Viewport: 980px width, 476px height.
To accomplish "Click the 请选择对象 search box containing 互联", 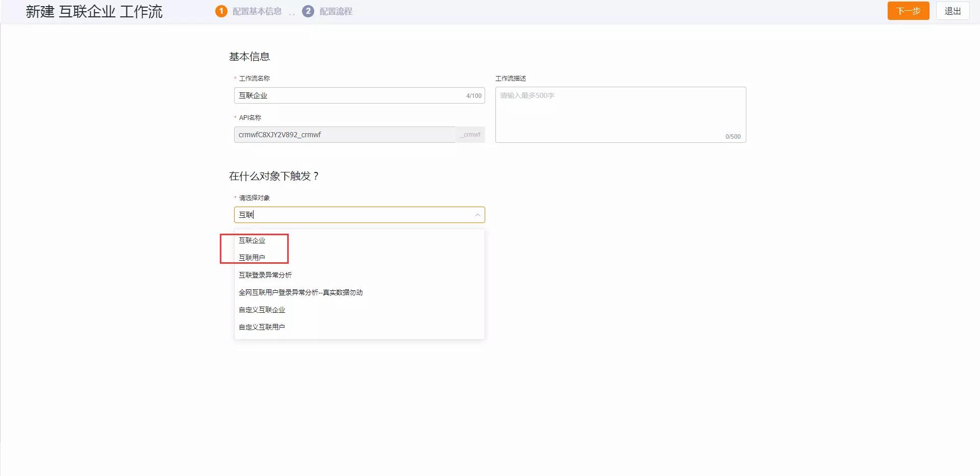I will click(x=359, y=215).
